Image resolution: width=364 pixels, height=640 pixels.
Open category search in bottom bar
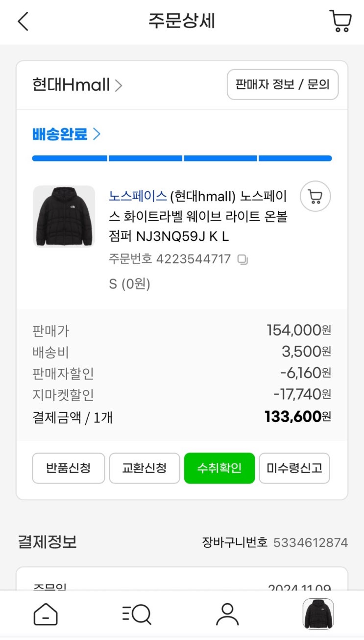(136, 614)
